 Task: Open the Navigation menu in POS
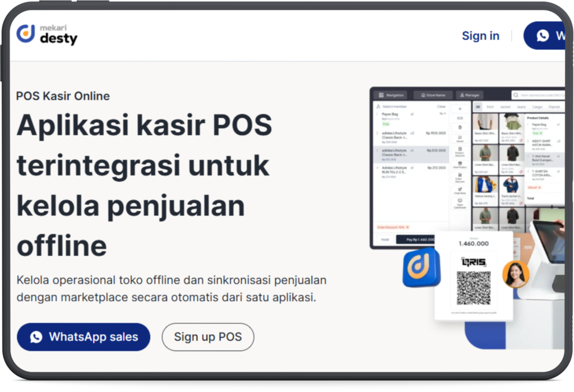point(391,95)
